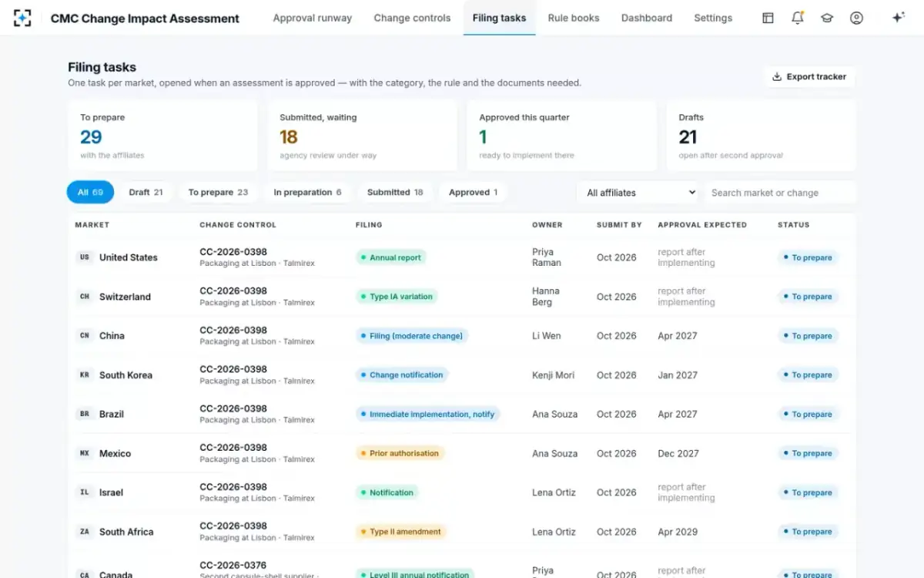Click Immediate implementation, notify tag
Image resolution: width=924 pixels, height=578 pixels.
pyautogui.click(x=428, y=414)
